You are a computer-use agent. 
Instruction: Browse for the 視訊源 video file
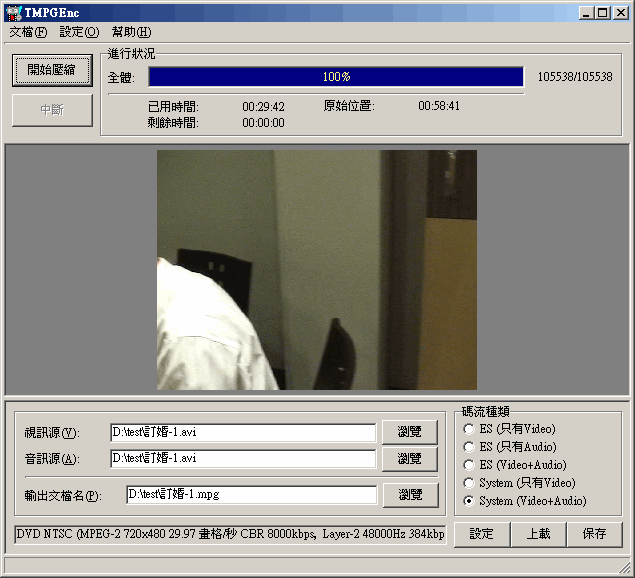409,432
